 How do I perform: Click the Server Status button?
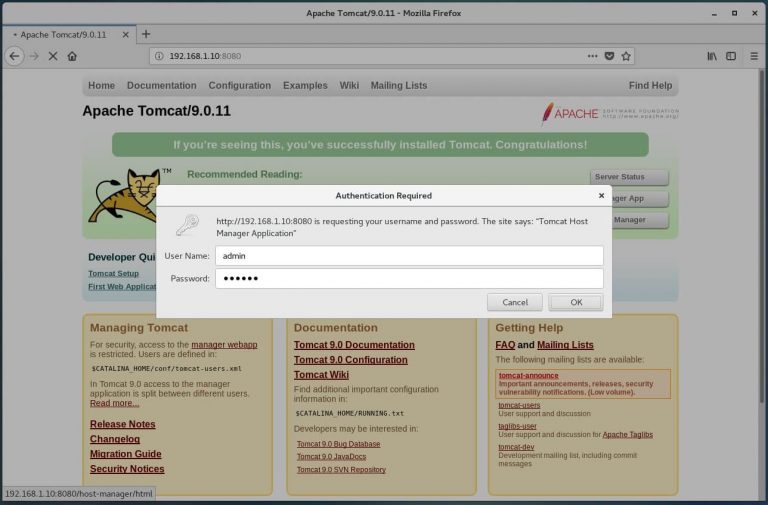pyautogui.click(x=629, y=177)
